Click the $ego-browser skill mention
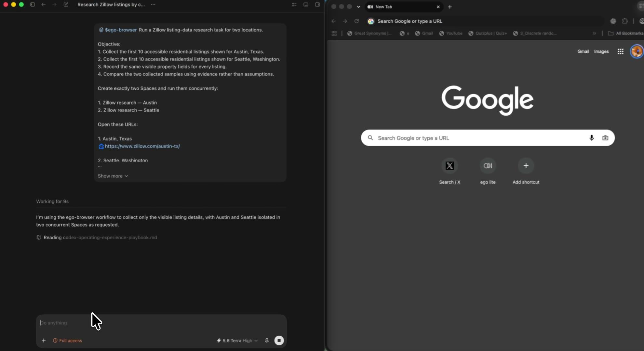Viewport: 644px width, 351px height. (x=118, y=30)
